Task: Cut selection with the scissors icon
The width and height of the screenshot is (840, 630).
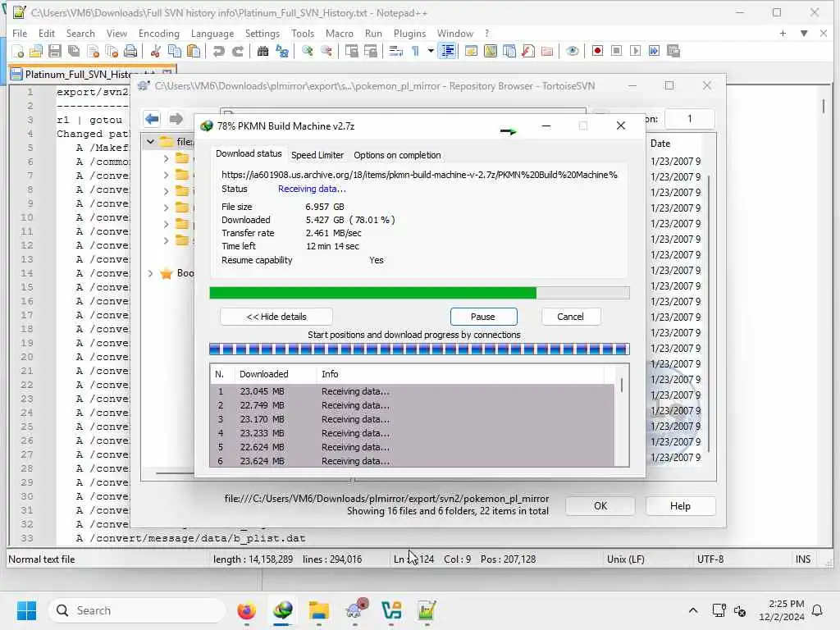Action: pos(156,52)
